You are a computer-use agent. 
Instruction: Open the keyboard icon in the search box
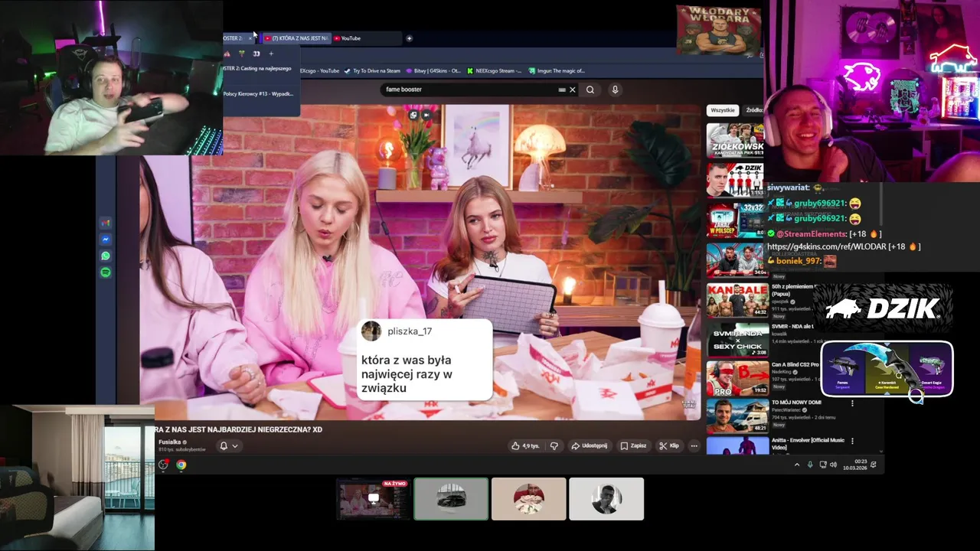point(562,90)
